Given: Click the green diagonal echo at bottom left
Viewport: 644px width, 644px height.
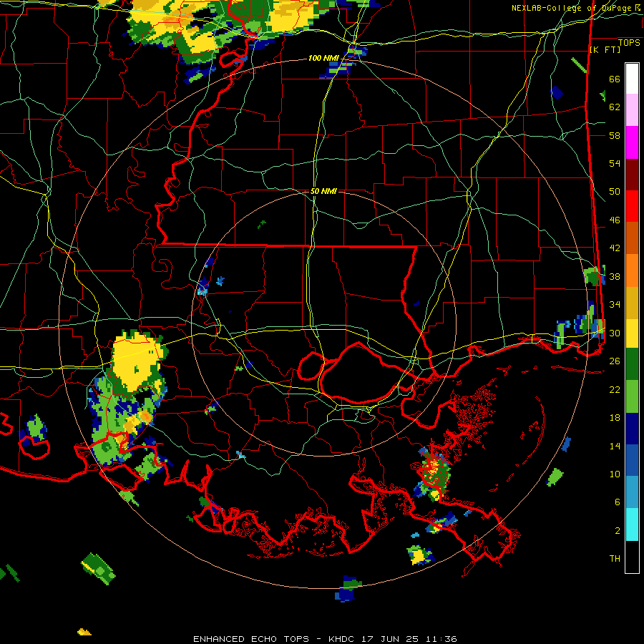Looking at the screenshot, I should pyautogui.click(x=99, y=568).
